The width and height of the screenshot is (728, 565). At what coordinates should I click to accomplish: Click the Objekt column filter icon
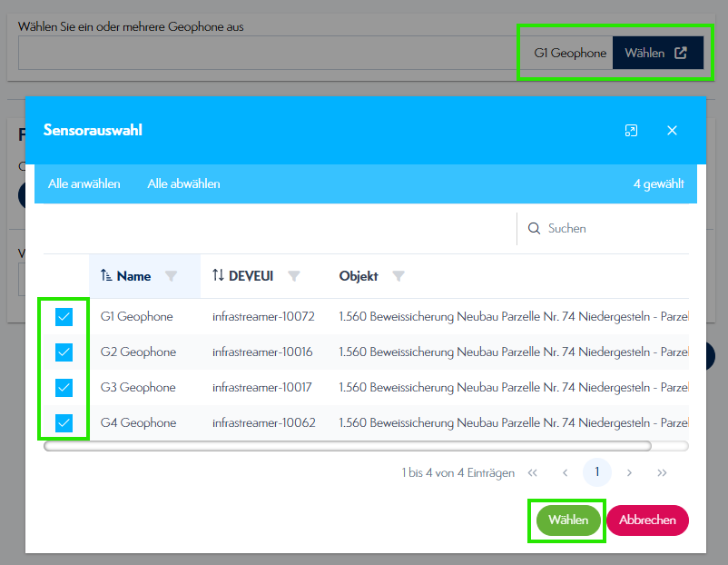398,276
